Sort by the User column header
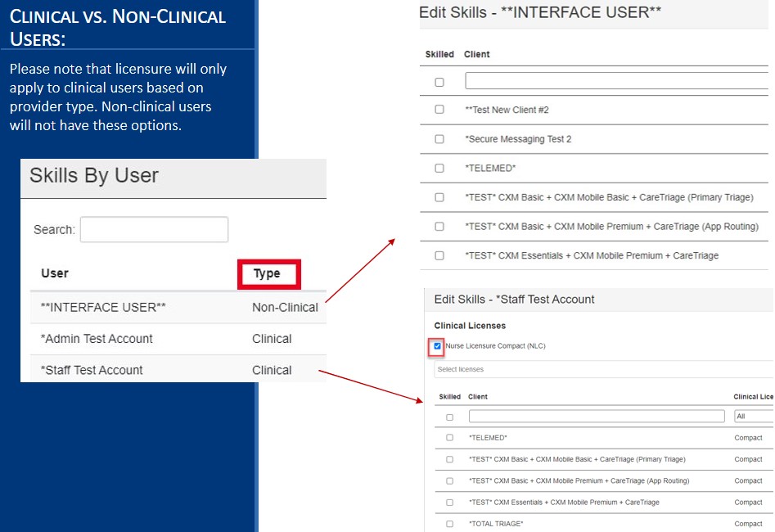775x532 pixels. pos(55,273)
